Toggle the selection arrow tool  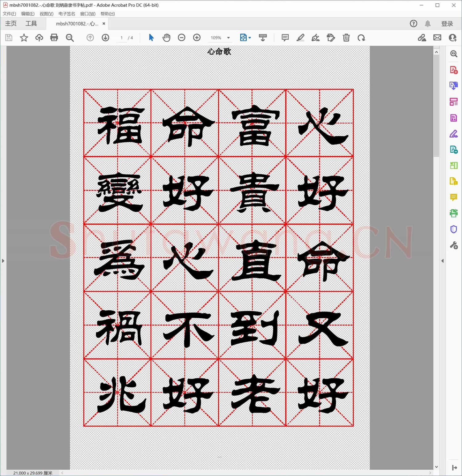click(151, 38)
